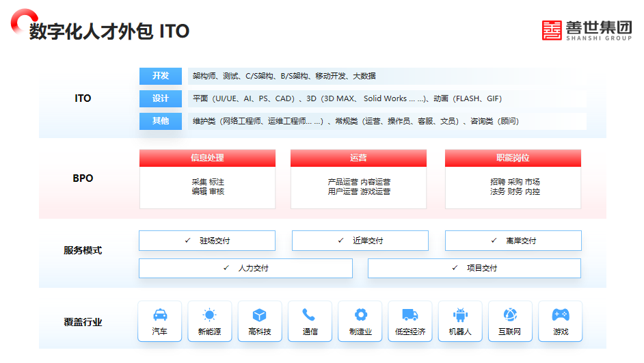
Task: Click the red 信息处理 header
Action: 207,158
